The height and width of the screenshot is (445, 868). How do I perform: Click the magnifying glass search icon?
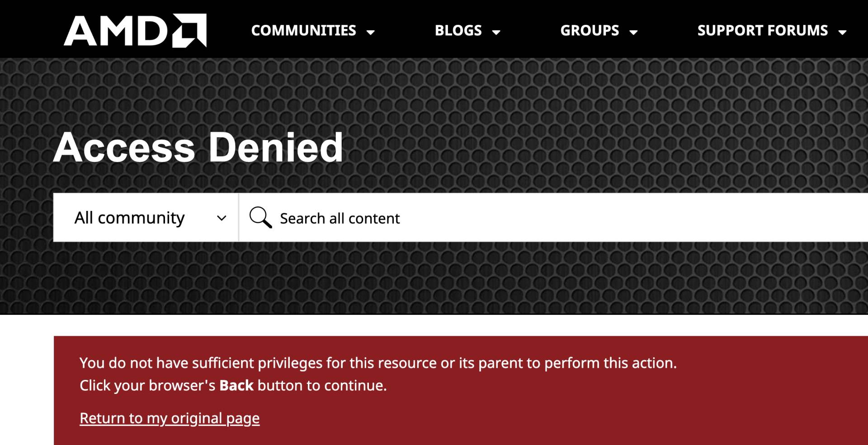coord(260,217)
